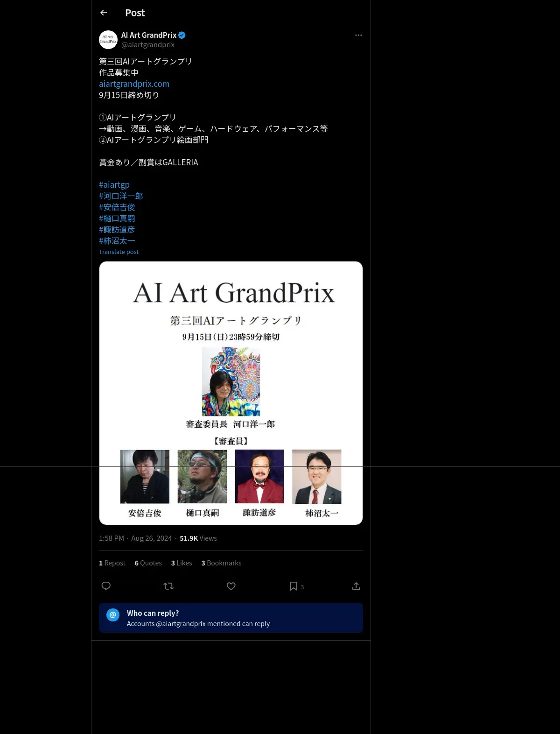Image resolution: width=560 pixels, height=734 pixels.
Task: Click text 9月15日締め切り
Action: point(129,95)
